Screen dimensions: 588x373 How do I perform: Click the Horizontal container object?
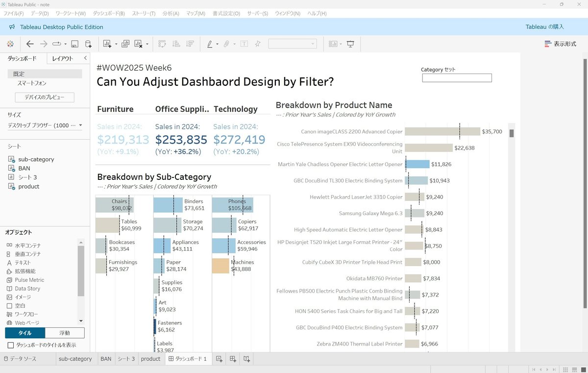(28, 246)
